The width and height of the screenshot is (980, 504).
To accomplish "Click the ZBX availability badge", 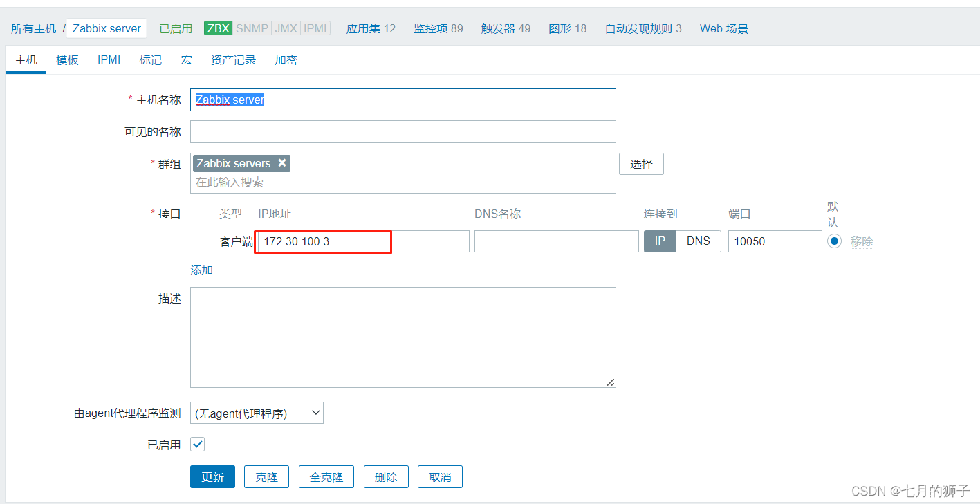I will [218, 28].
